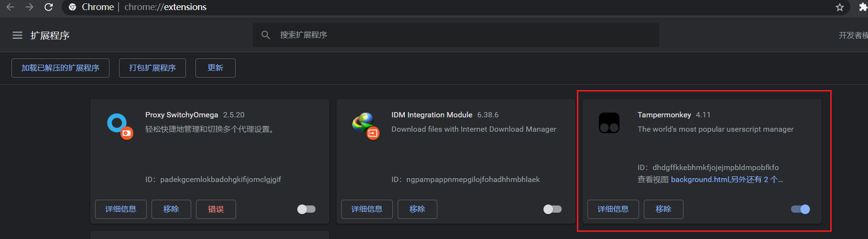Screen dimensions: 868x239
Task: Enable the IDM Integration Module toggle
Action: click(553, 209)
